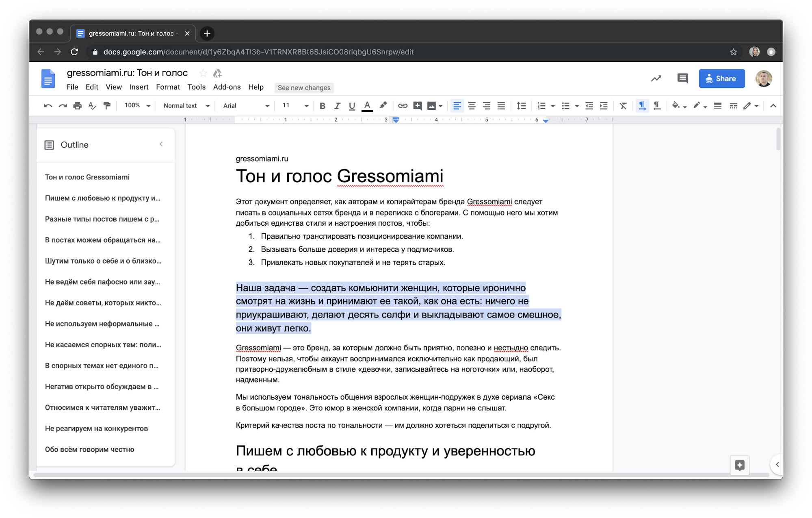Viewport: 812px width, 518px height.
Task: Toggle left-to-right paragraph direction
Action: pos(642,106)
